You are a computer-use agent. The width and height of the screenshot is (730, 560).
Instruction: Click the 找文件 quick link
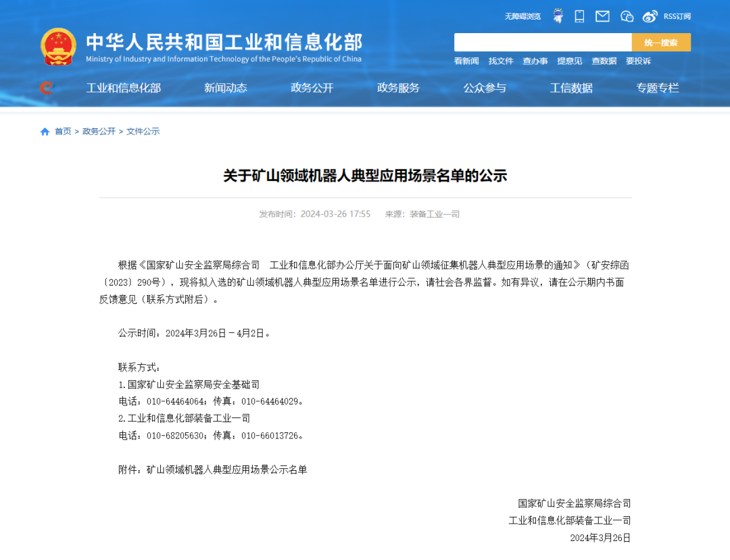click(501, 61)
